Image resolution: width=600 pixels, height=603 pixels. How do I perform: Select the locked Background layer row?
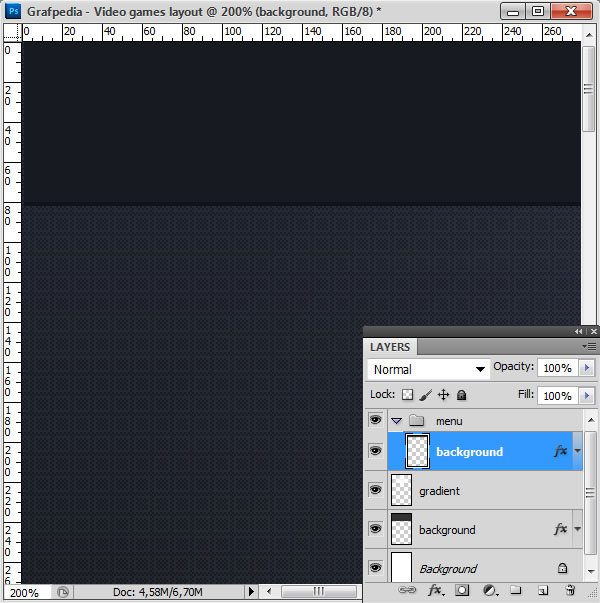point(485,566)
